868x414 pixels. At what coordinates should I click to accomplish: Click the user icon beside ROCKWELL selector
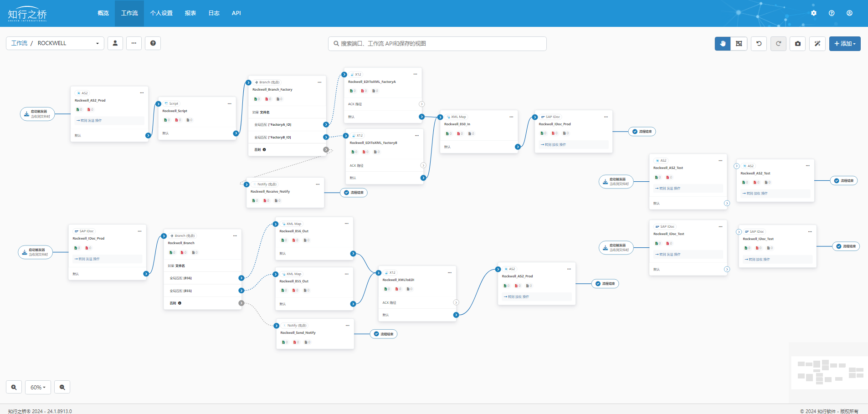coord(115,43)
